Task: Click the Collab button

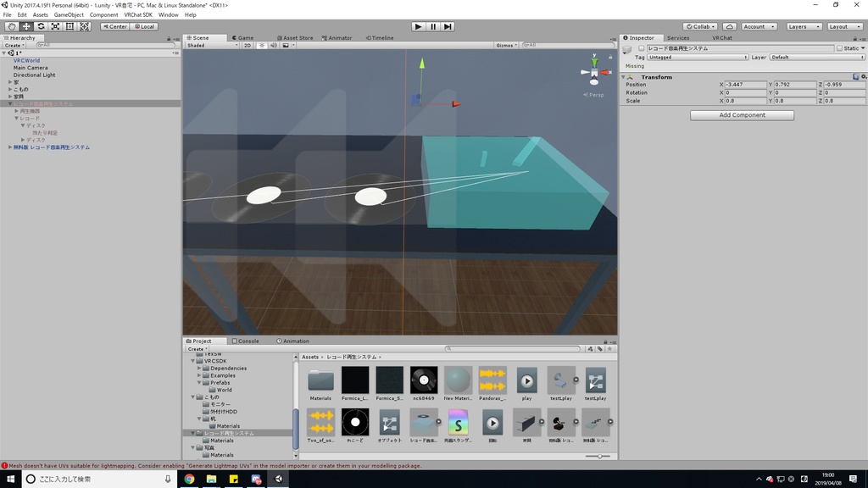Action: pyautogui.click(x=700, y=26)
